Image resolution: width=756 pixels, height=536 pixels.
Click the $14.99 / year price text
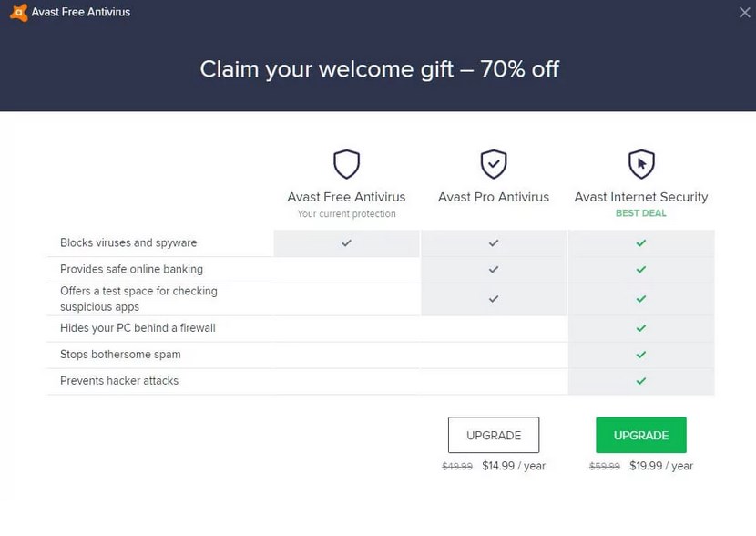[514, 466]
